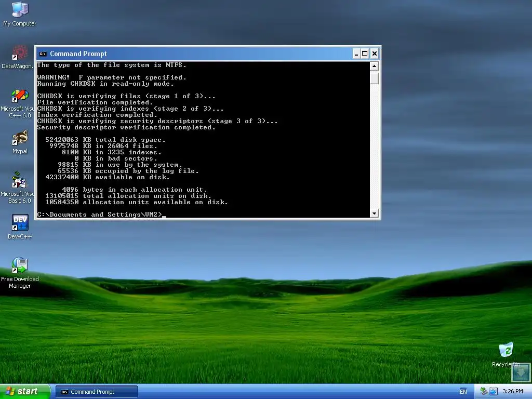Click the scroll down arrow in Command Prompt
Screen dimensions: 532x399
pyautogui.click(x=374, y=214)
